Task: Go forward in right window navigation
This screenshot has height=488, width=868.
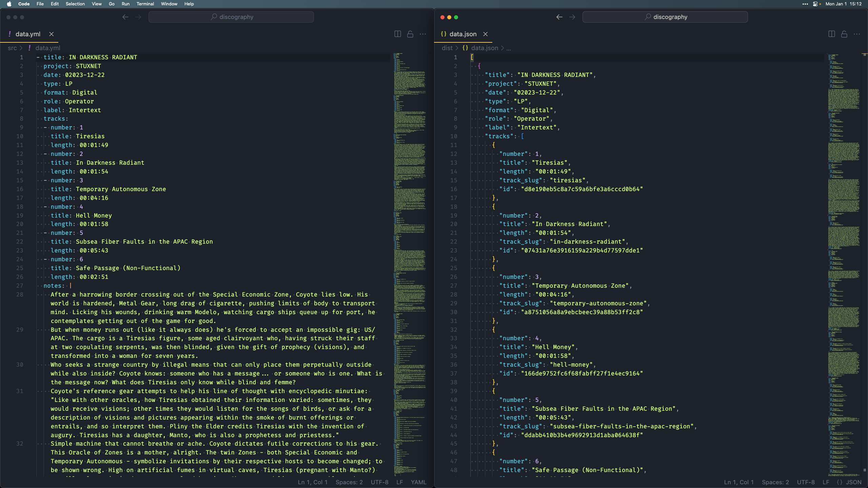Action: click(572, 17)
